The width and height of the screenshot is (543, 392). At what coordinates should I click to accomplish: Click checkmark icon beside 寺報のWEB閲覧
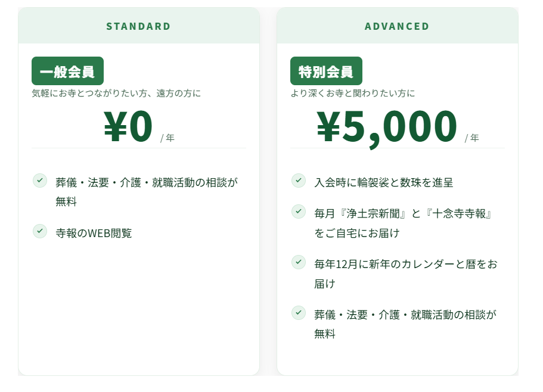point(40,231)
